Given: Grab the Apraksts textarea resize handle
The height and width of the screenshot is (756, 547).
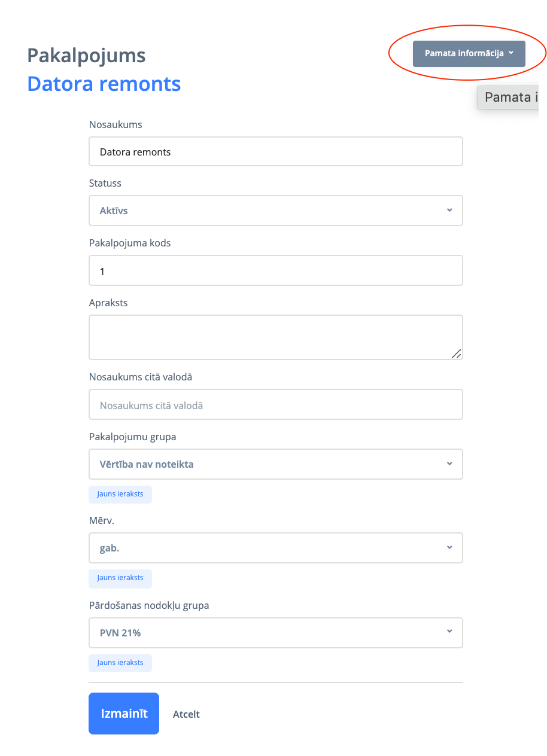Looking at the screenshot, I should click(x=456, y=353).
